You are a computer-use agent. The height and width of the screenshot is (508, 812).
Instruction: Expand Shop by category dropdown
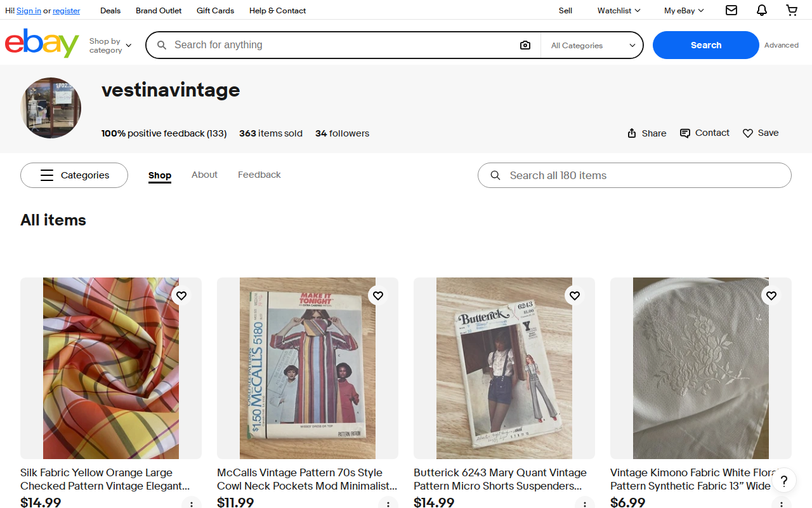(x=110, y=46)
